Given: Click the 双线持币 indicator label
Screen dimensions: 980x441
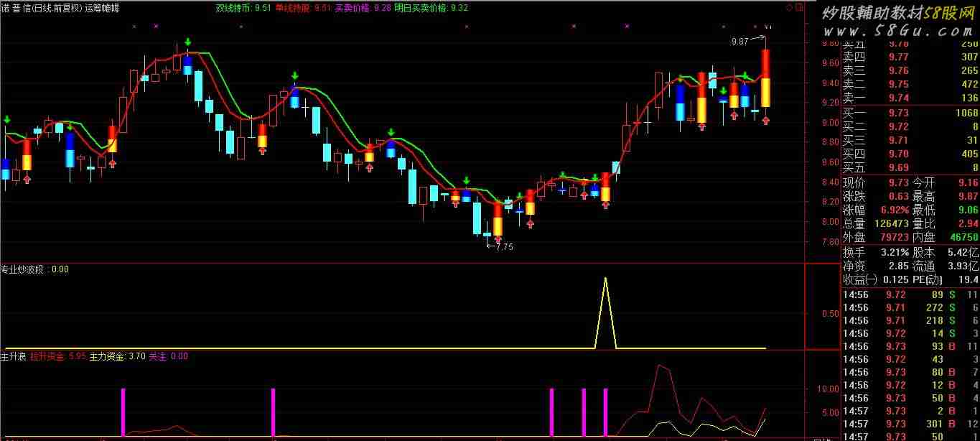Looking at the screenshot, I should [233, 8].
